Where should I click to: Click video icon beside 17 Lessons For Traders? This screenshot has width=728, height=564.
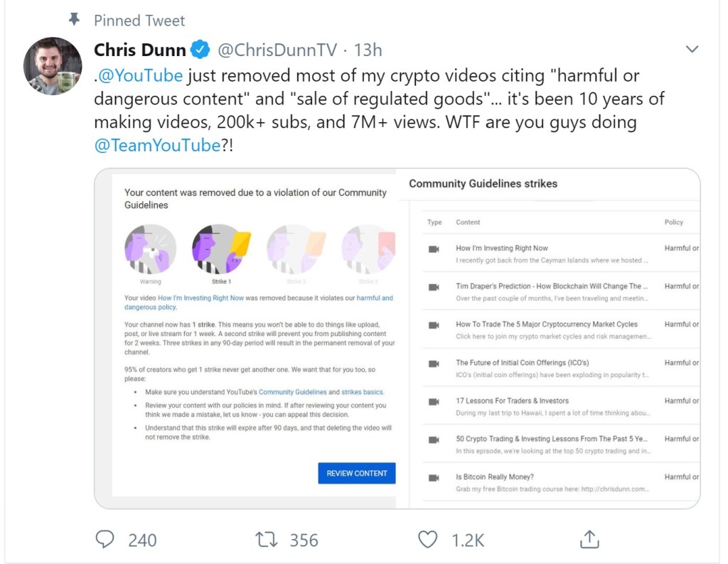click(434, 401)
